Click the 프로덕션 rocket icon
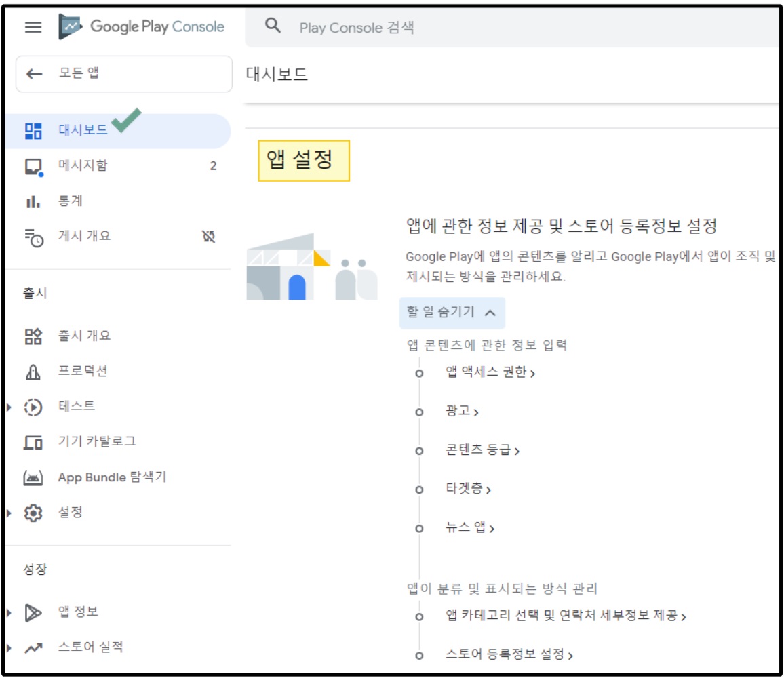Screen dimensions: 784x678 pos(33,372)
